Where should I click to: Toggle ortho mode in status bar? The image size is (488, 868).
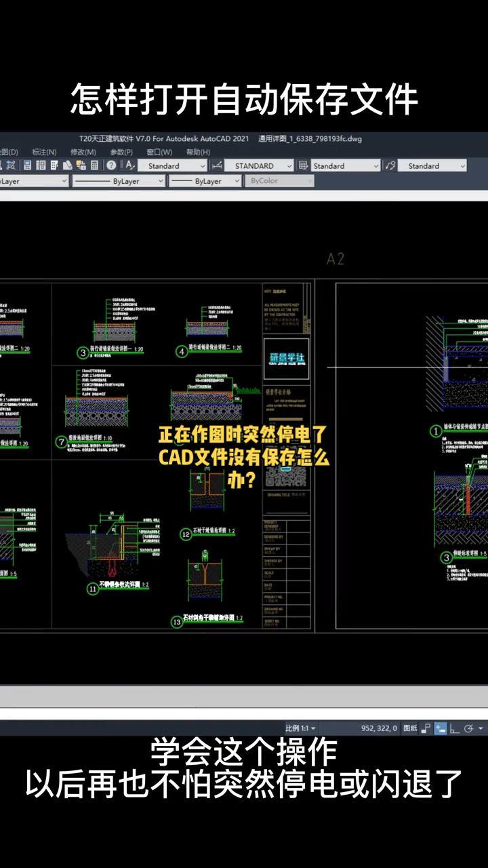pos(455,728)
